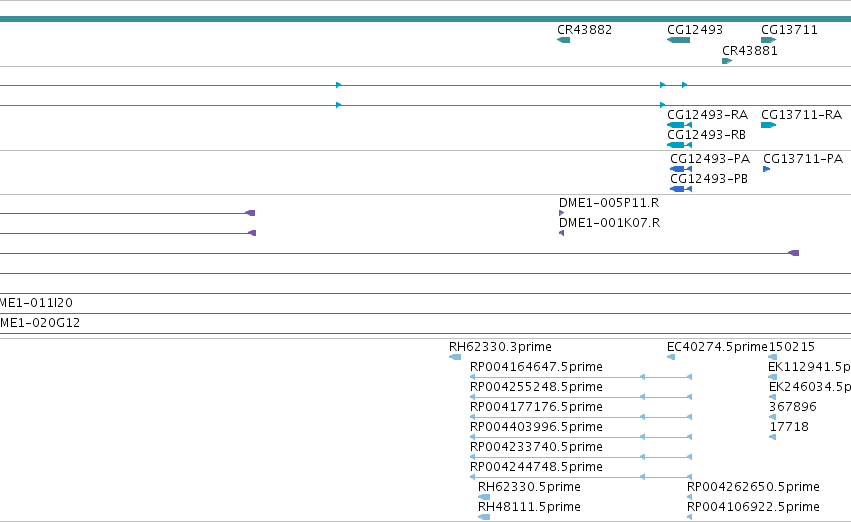The width and height of the screenshot is (851, 522).
Task: Click the CG12493-PA label text
Action: [x=710, y=159]
